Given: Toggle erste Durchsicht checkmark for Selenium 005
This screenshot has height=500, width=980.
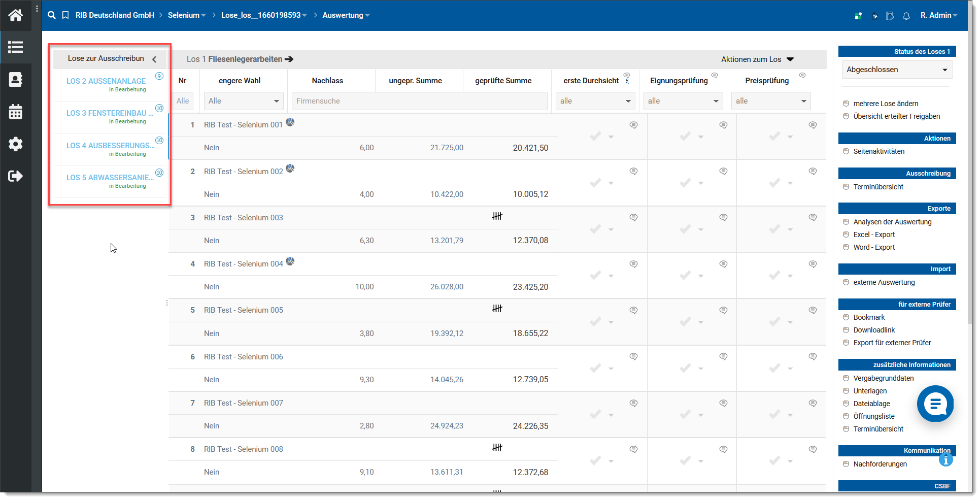Looking at the screenshot, I should (596, 321).
